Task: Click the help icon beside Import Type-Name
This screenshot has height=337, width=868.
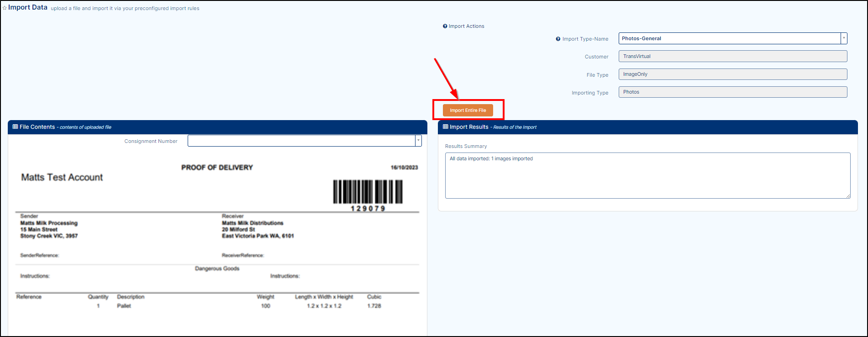Action: pos(558,39)
